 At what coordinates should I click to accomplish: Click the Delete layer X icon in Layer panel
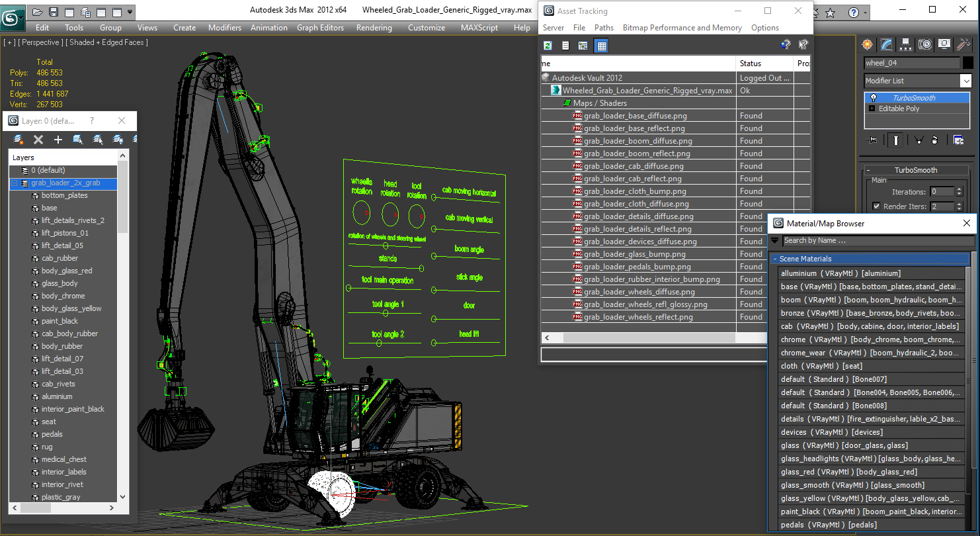point(38,140)
